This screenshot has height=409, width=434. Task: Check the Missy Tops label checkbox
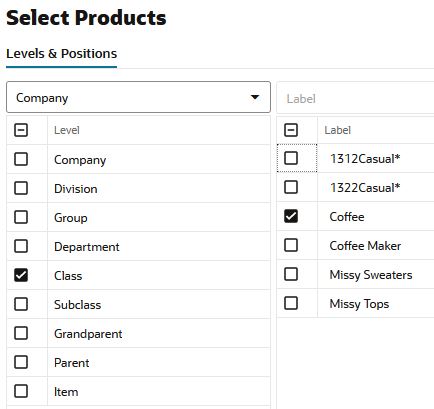click(x=291, y=303)
